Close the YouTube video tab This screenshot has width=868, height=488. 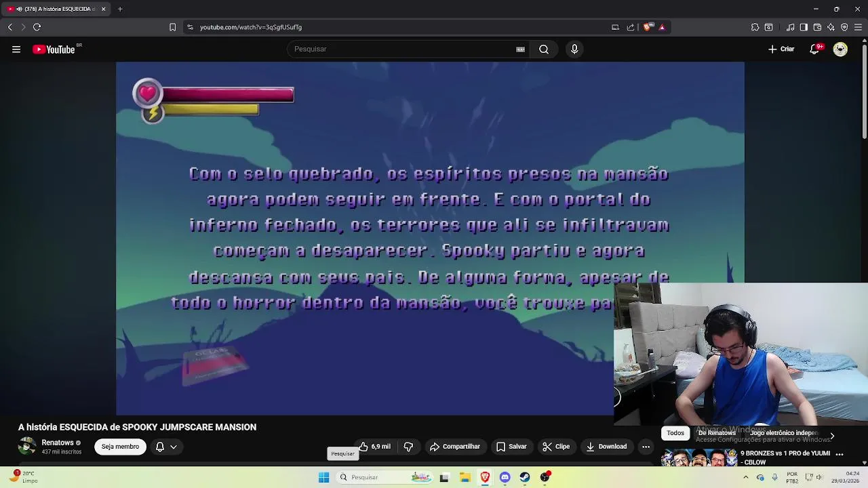[103, 9]
